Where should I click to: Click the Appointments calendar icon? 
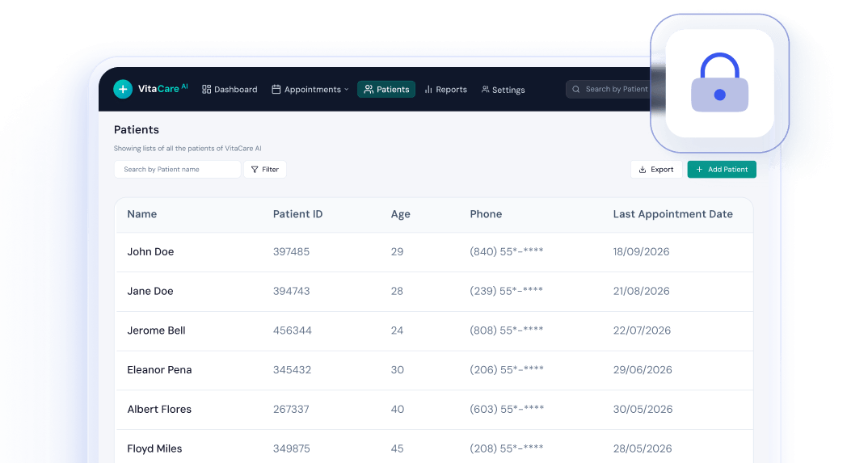(276, 89)
